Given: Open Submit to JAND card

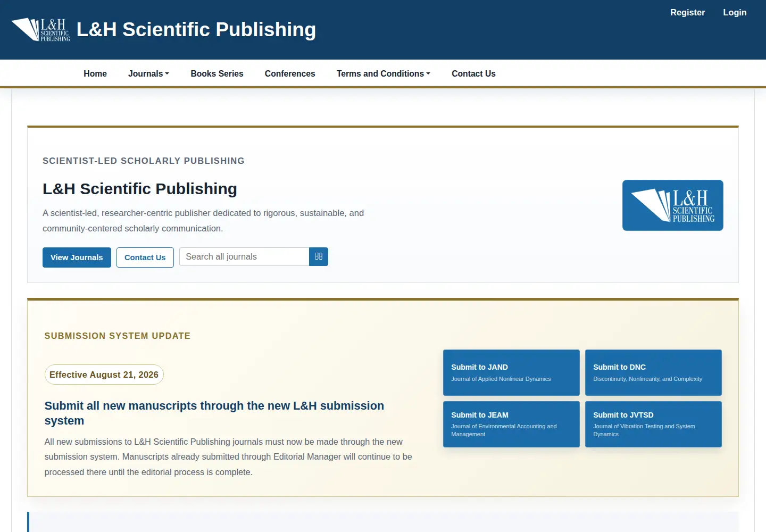Looking at the screenshot, I should click(511, 372).
